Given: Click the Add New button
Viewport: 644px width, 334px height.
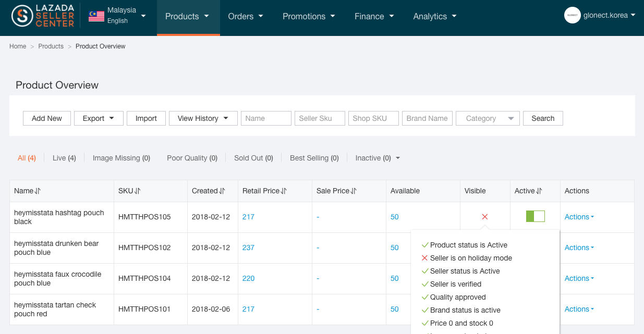Looking at the screenshot, I should pos(47,118).
